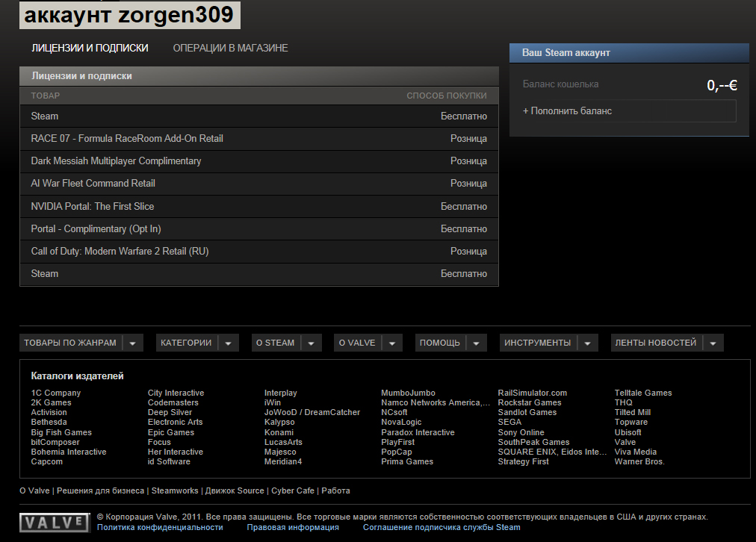Image resolution: width=756 pixels, height=542 pixels.
Task: Expand the ТОВАРЫ ПО ЖАНРАМ dropdown arrow
Action: tap(132, 343)
